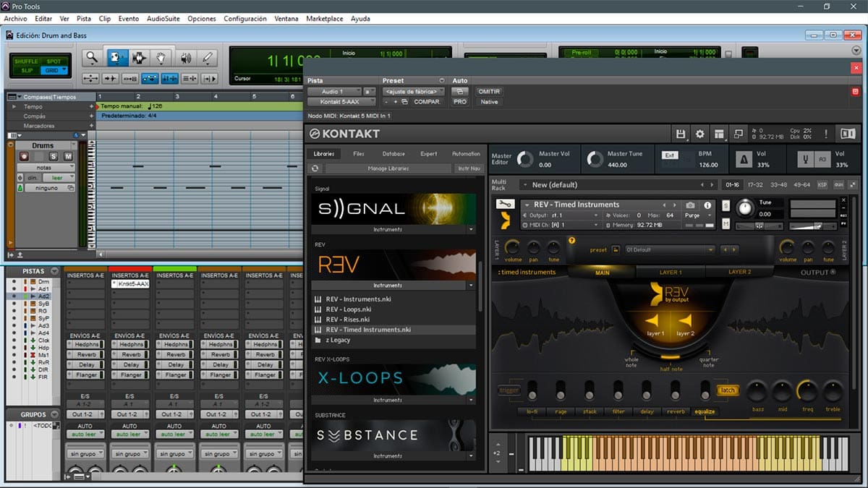Select the filter effect button
The height and width of the screenshot is (488, 868).
point(618,411)
